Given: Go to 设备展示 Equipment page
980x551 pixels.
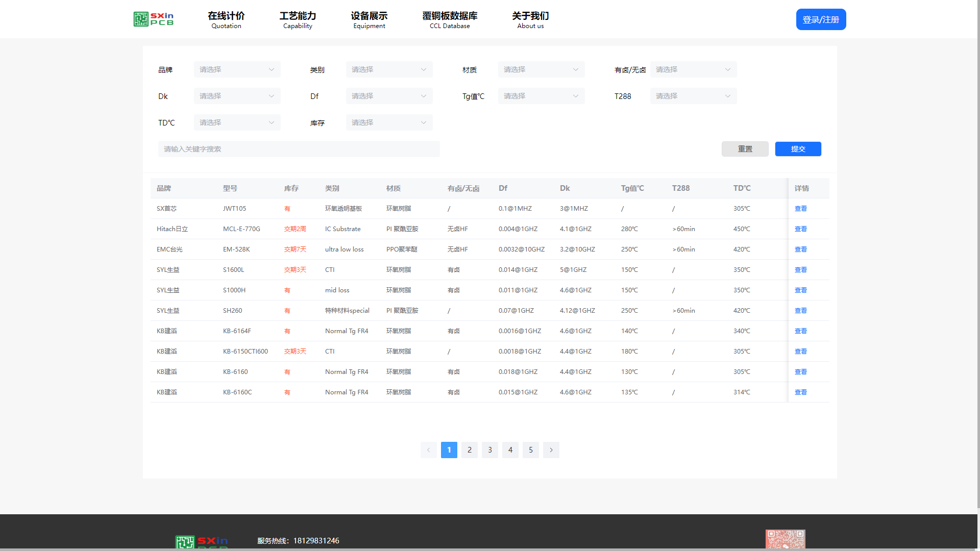Looking at the screenshot, I should pos(369,19).
